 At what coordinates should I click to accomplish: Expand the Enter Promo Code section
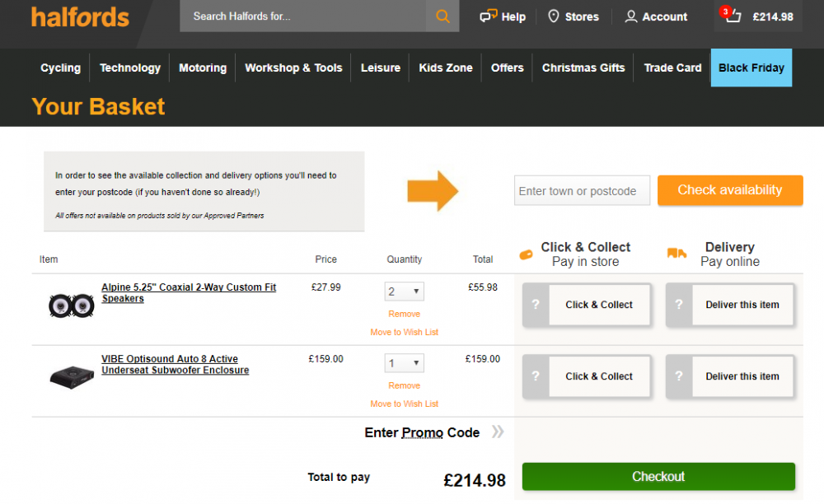point(422,432)
